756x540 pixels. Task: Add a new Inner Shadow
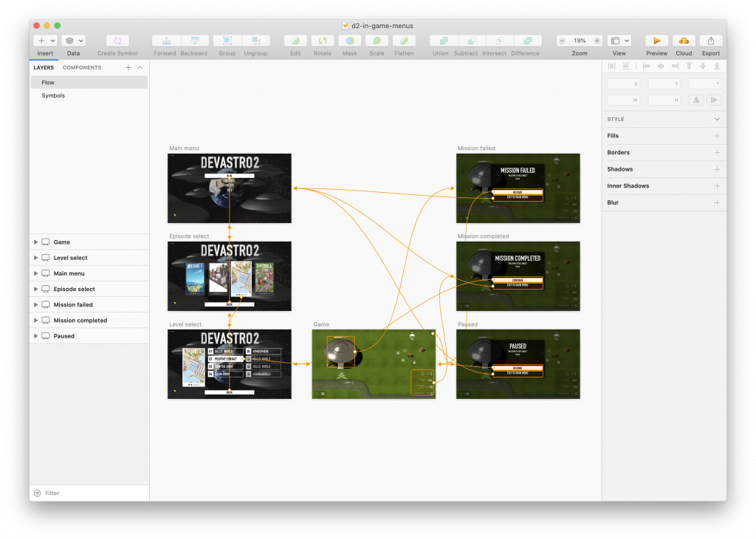click(717, 186)
